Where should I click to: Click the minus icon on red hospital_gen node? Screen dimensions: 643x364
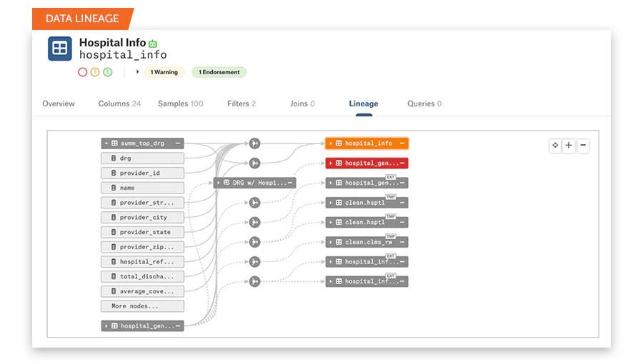pyautogui.click(x=402, y=163)
